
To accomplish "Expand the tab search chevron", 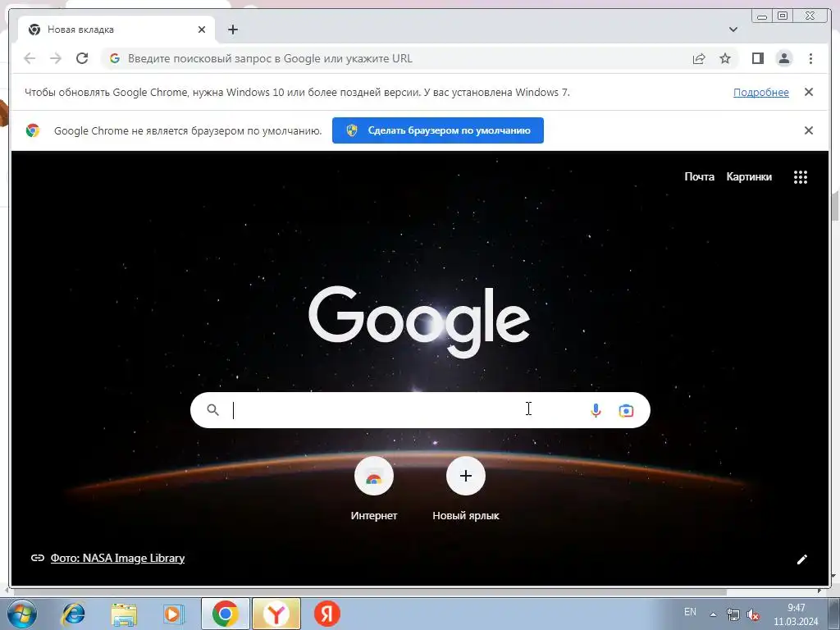I will point(733,30).
